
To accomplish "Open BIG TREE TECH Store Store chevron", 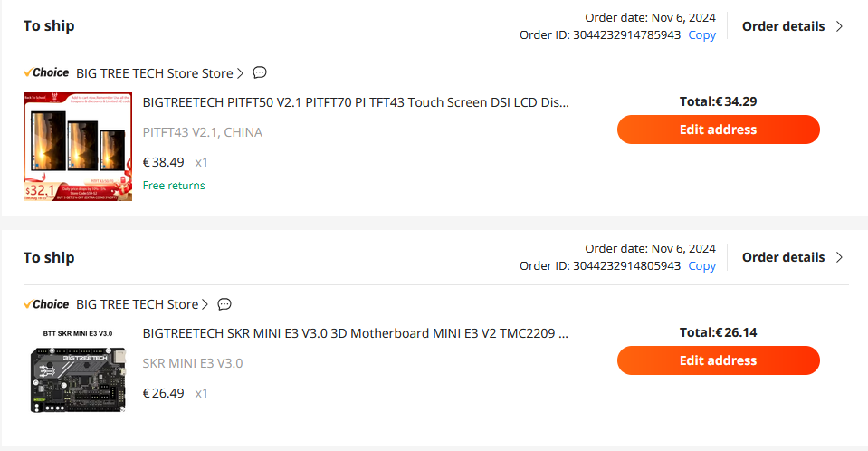I will click(240, 73).
